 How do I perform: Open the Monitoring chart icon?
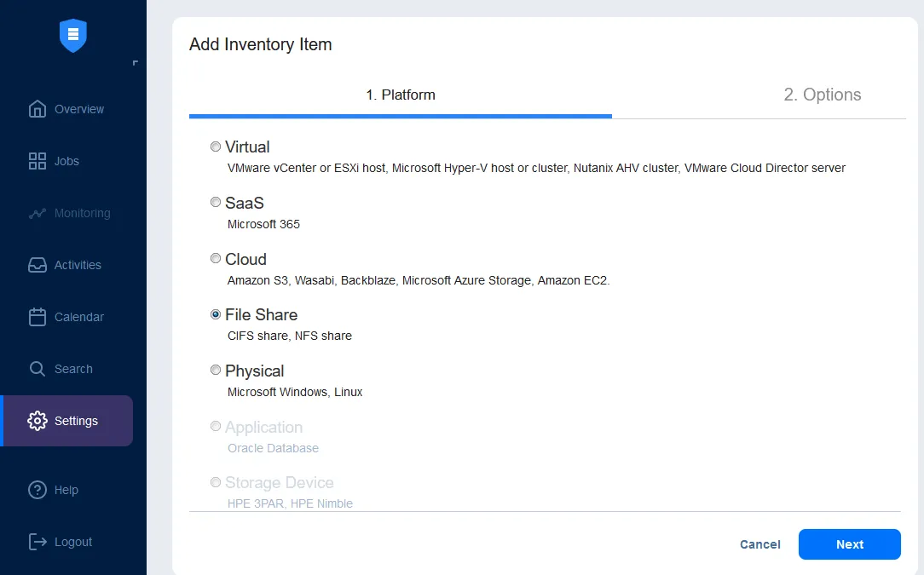pos(38,213)
